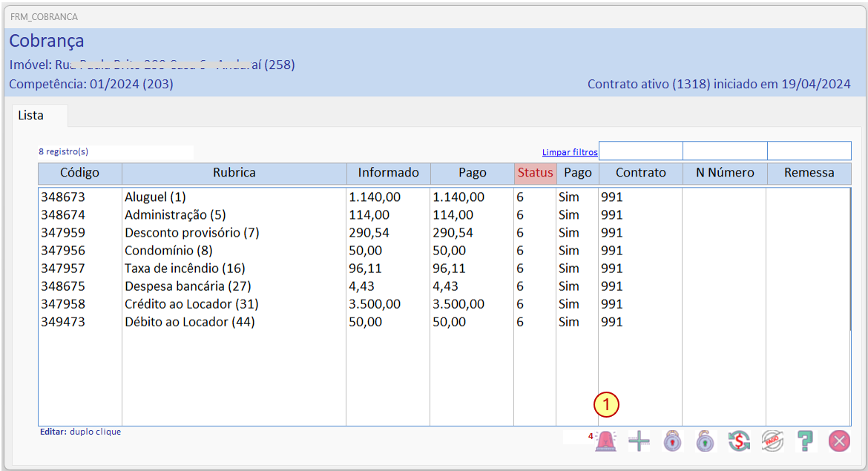The height and width of the screenshot is (471, 868).
Task: Click the Remessa column header
Action: (x=809, y=173)
